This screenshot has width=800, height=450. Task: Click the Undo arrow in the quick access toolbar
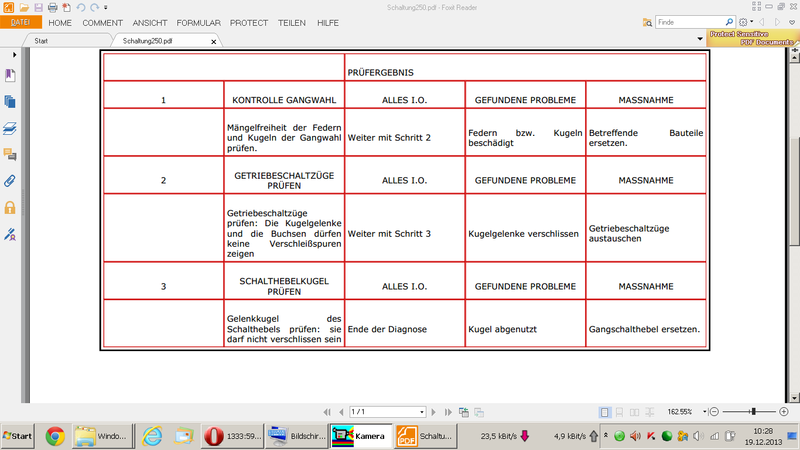click(80, 7)
